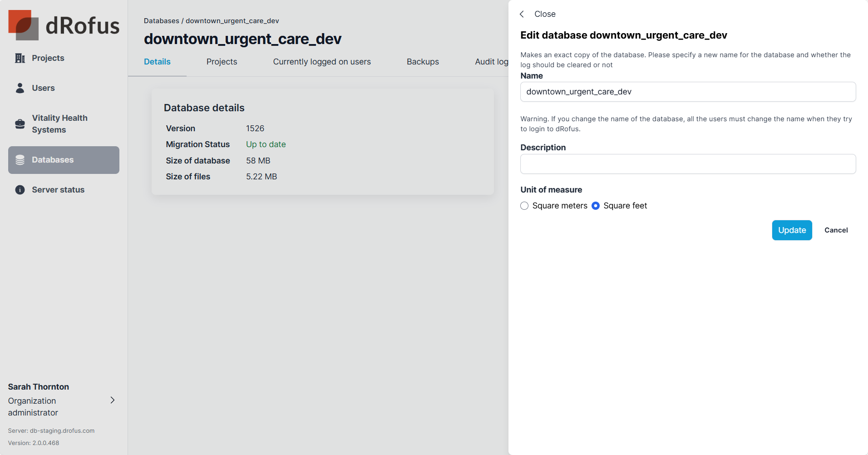Screen dimensions: 868x455
Task: Click the Projects building icon in sidebar
Action: click(x=20, y=58)
